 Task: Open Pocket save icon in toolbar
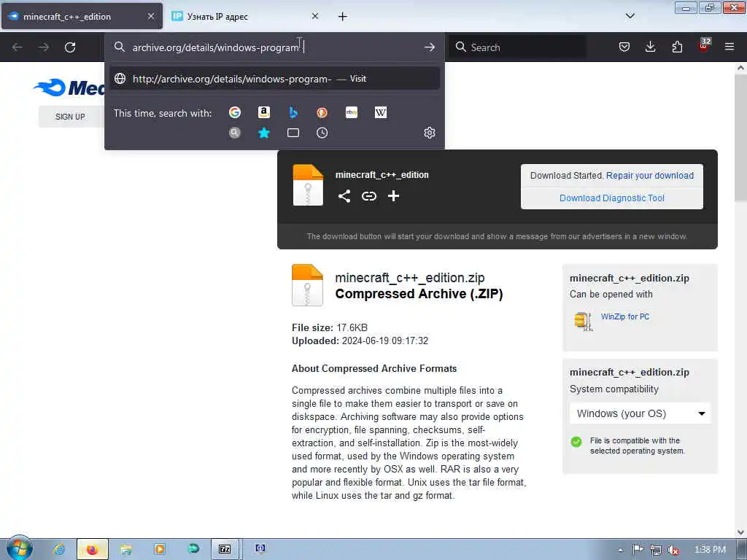(x=624, y=47)
